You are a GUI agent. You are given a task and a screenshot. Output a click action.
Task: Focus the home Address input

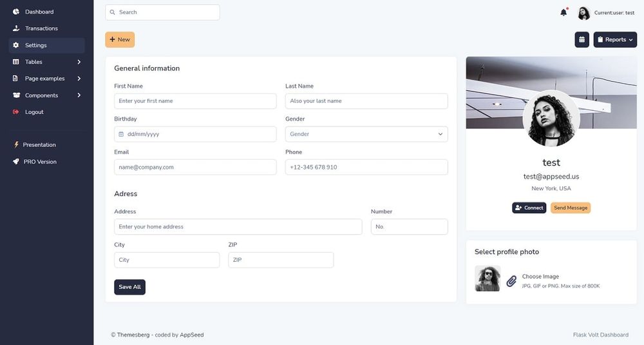(x=238, y=226)
